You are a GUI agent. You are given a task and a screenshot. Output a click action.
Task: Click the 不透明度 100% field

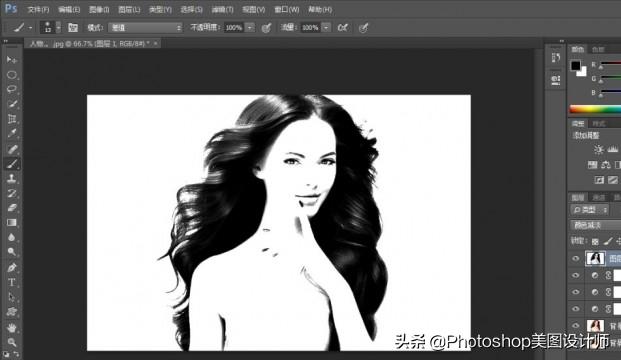click(234, 28)
